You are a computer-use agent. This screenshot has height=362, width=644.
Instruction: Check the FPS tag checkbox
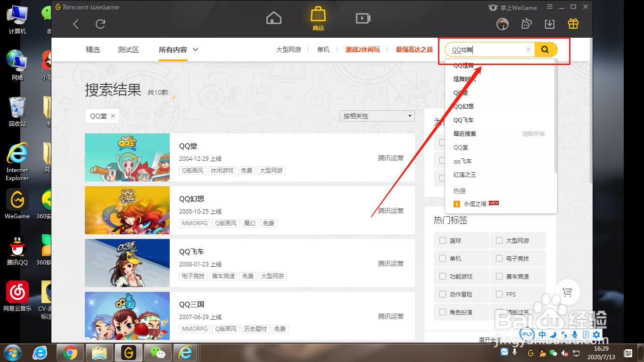[499, 294]
